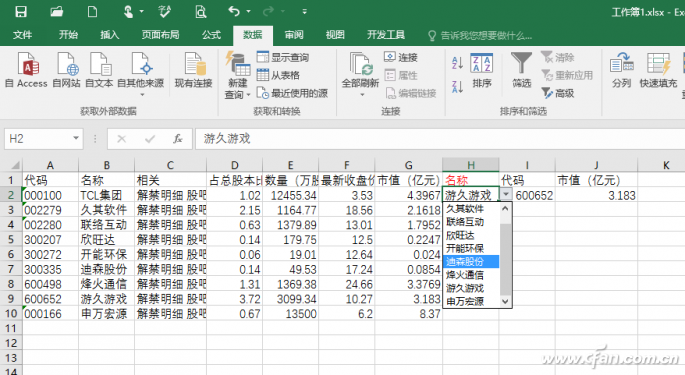Click cell A10 with 000166

tap(50, 313)
